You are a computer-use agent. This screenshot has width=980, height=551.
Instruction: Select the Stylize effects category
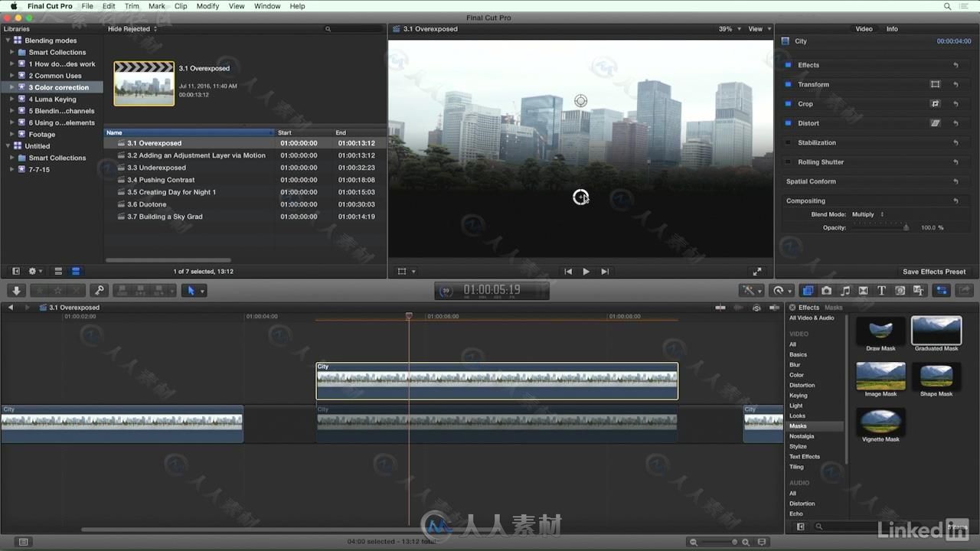(x=798, y=446)
